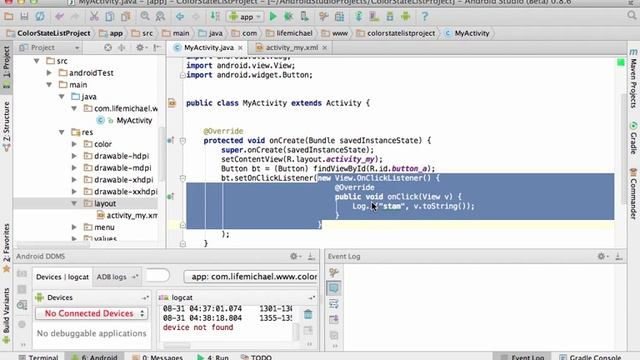Close the MyActivity.java tab
Viewport: 640px width, 360px height.
click(x=241, y=48)
